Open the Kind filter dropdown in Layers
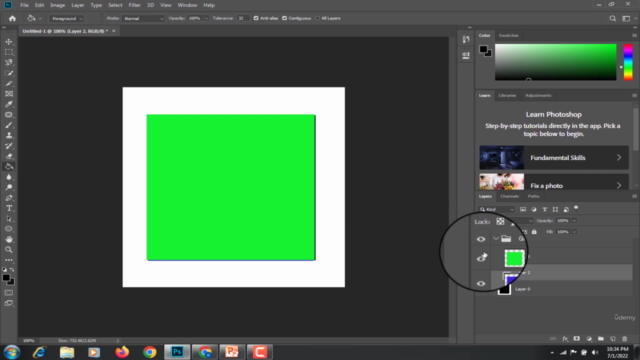 pyautogui.click(x=497, y=209)
